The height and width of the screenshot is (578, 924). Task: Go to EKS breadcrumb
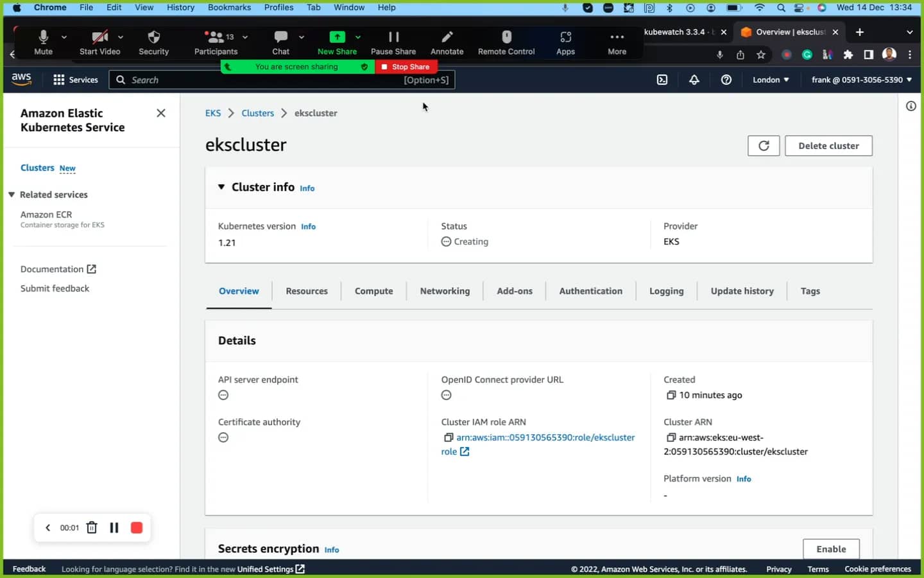pos(213,113)
